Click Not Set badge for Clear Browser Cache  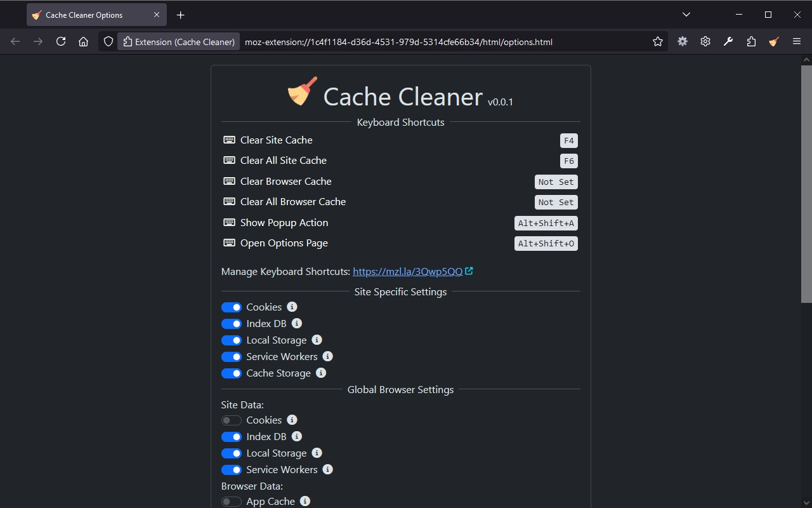[556, 182]
